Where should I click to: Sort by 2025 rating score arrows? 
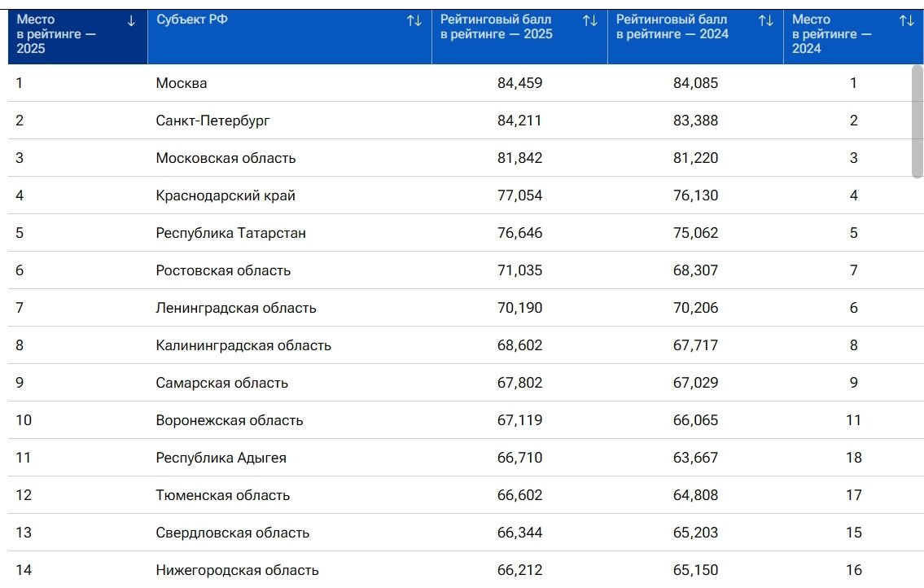pos(590,21)
